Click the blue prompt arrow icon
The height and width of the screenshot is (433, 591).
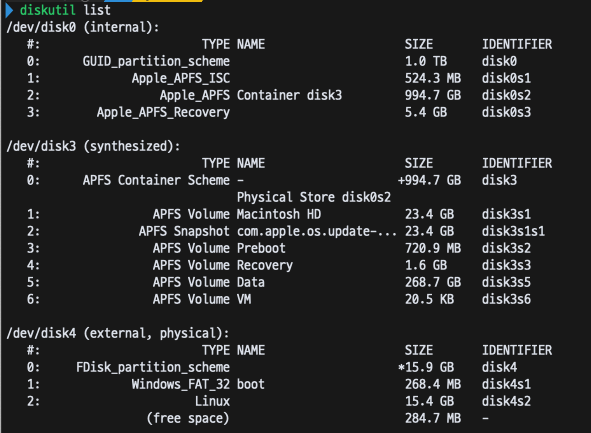click(x=9, y=11)
